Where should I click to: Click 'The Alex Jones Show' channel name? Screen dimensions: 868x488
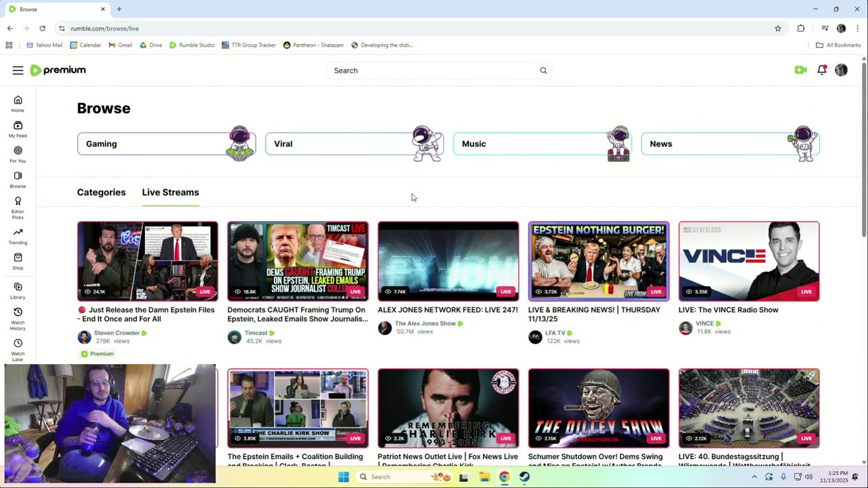pyautogui.click(x=425, y=323)
